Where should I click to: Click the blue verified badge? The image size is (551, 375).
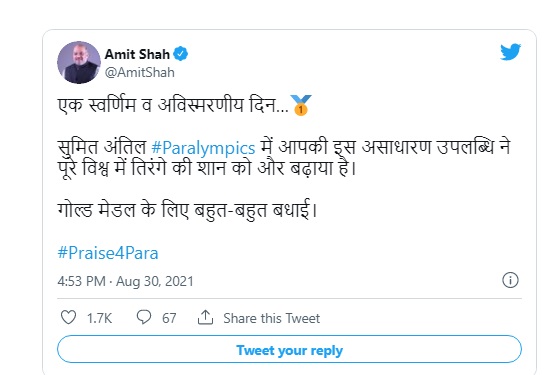[x=181, y=54]
